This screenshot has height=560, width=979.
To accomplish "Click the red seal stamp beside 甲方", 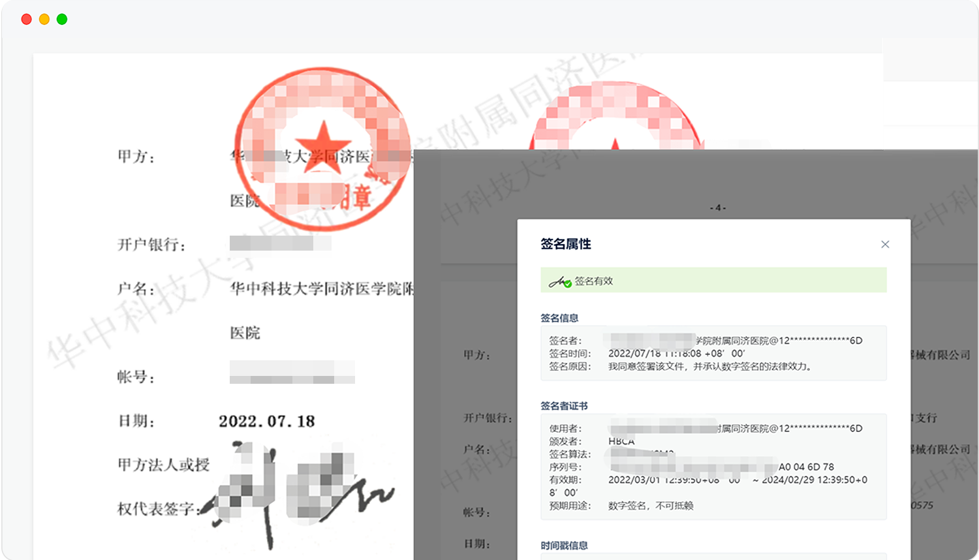I will pos(324,149).
